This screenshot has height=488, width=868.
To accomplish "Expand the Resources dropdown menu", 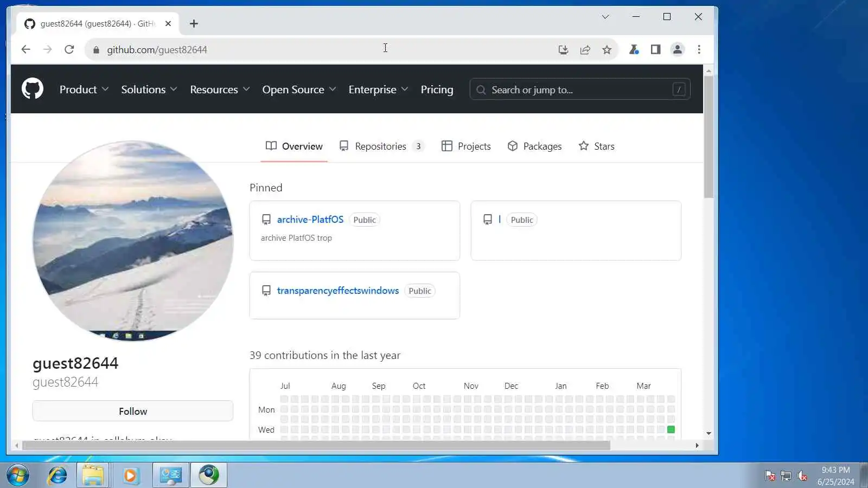I will click(220, 89).
